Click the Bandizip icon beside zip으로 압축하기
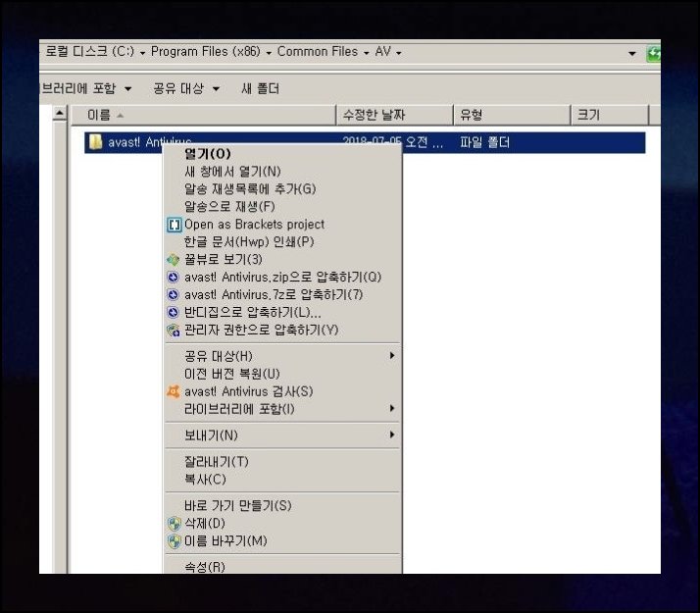The width and height of the screenshot is (700, 613). pyautogui.click(x=173, y=278)
